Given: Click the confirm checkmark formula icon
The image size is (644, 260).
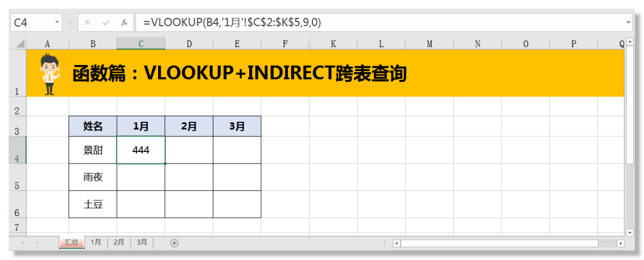Looking at the screenshot, I should coord(106,23).
